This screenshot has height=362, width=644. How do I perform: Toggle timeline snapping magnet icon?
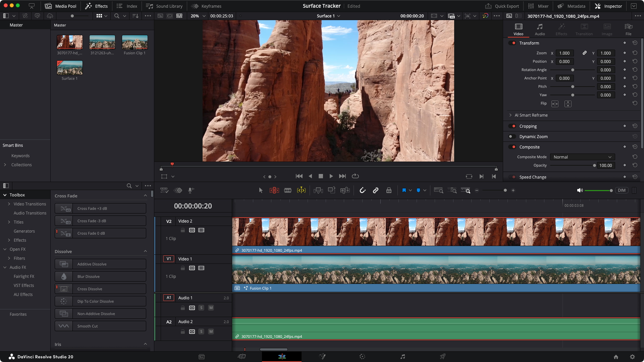click(x=363, y=190)
